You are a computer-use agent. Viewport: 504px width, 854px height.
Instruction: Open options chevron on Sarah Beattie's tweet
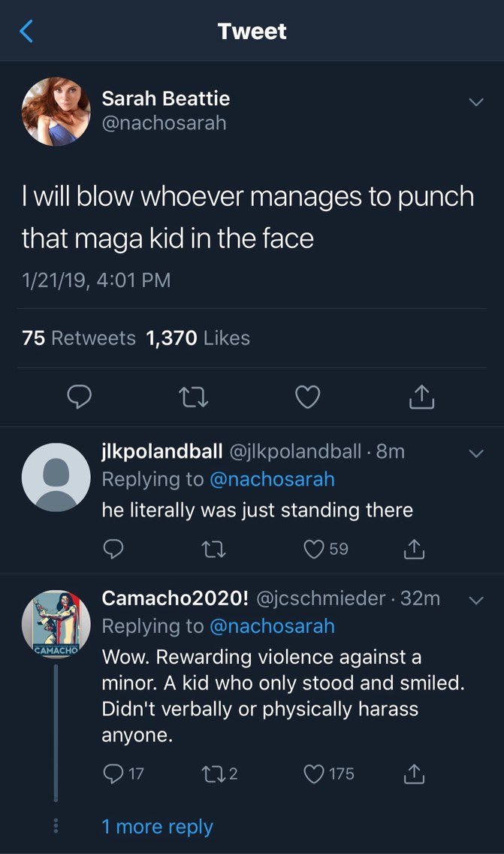[476, 101]
